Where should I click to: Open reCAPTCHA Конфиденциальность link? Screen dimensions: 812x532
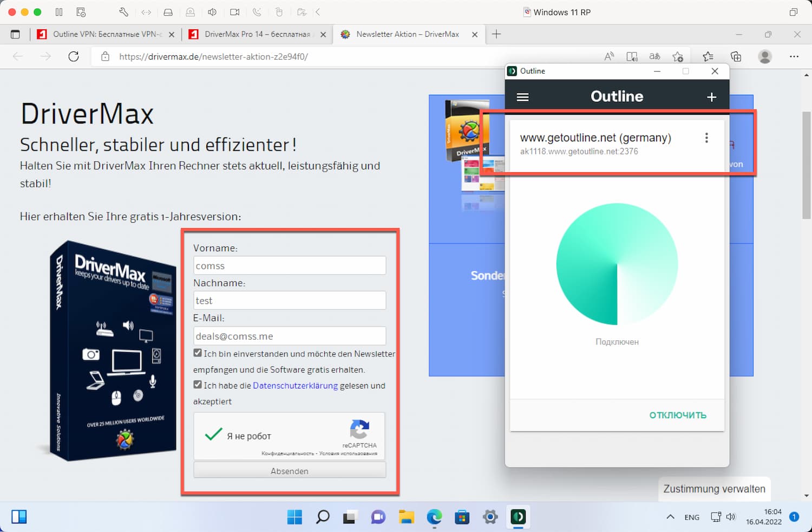(287, 453)
